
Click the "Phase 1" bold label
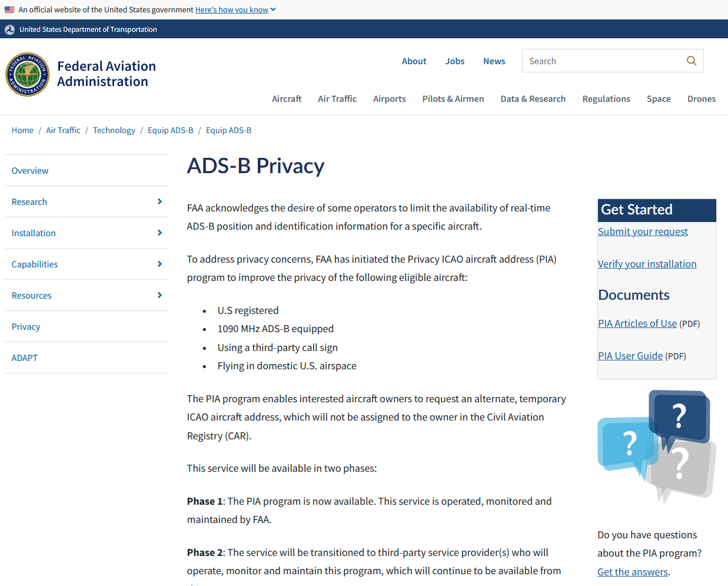tap(205, 501)
